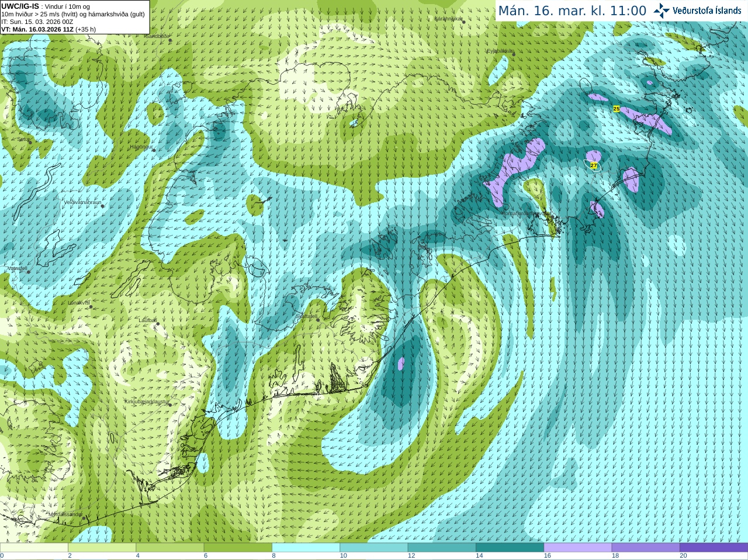Select the Kirkjubæjarklaustur station label

[147, 402]
